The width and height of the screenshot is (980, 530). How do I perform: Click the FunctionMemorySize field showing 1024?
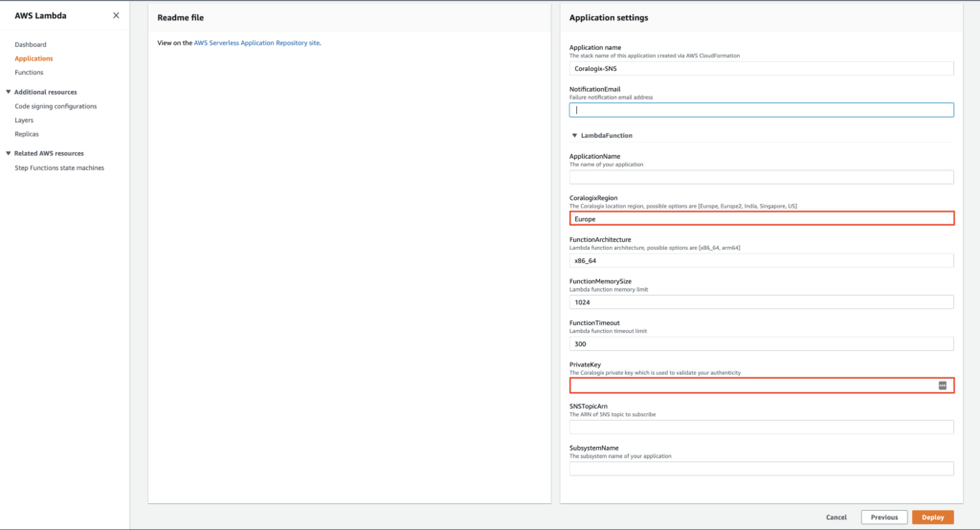tap(761, 302)
